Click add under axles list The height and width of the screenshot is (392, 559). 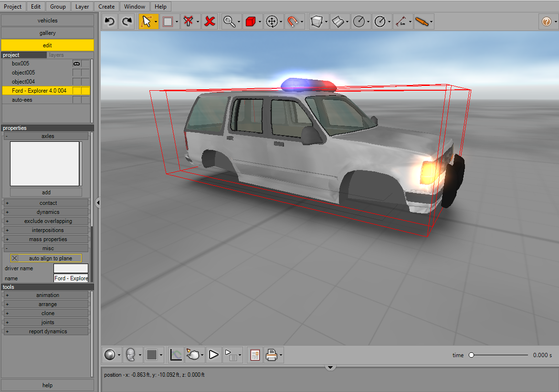(46, 192)
